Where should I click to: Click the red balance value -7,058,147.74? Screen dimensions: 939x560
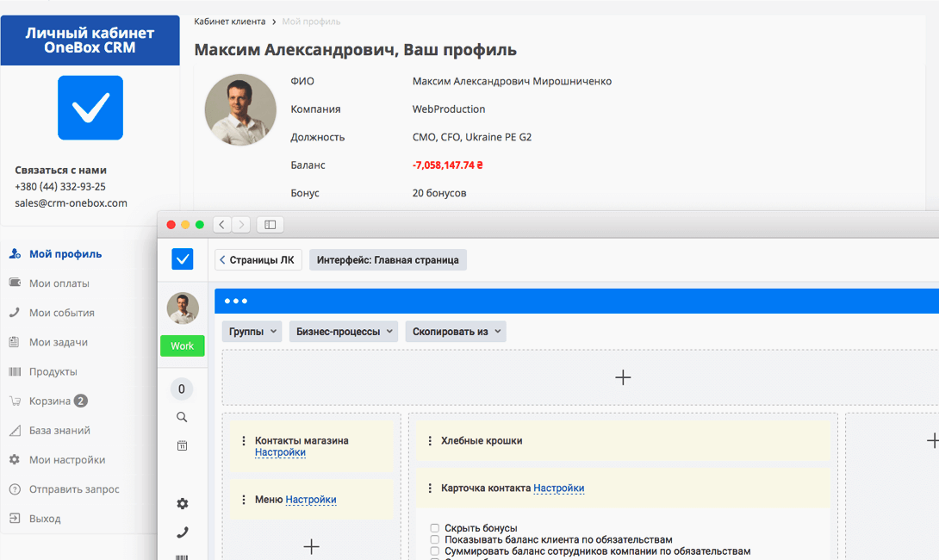coord(447,165)
